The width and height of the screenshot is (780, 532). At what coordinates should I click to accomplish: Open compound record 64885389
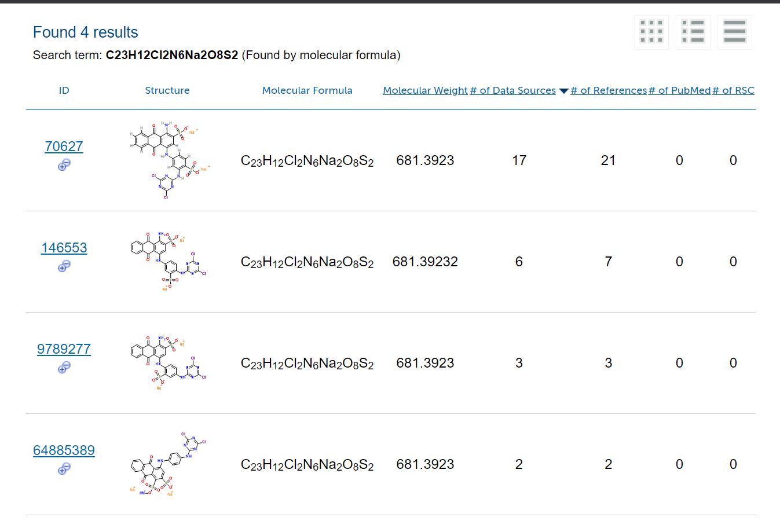pos(64,450)
